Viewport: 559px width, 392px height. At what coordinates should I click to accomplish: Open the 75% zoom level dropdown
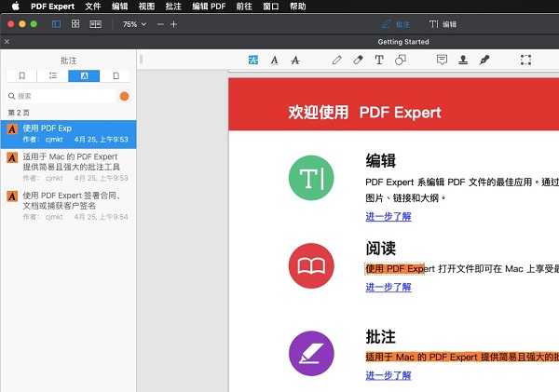[134, 24]
